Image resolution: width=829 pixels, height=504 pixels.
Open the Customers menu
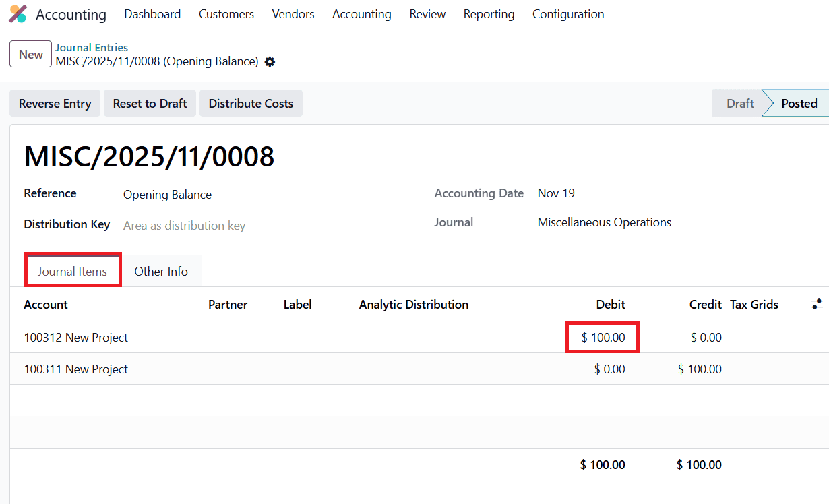click(226, 13)
